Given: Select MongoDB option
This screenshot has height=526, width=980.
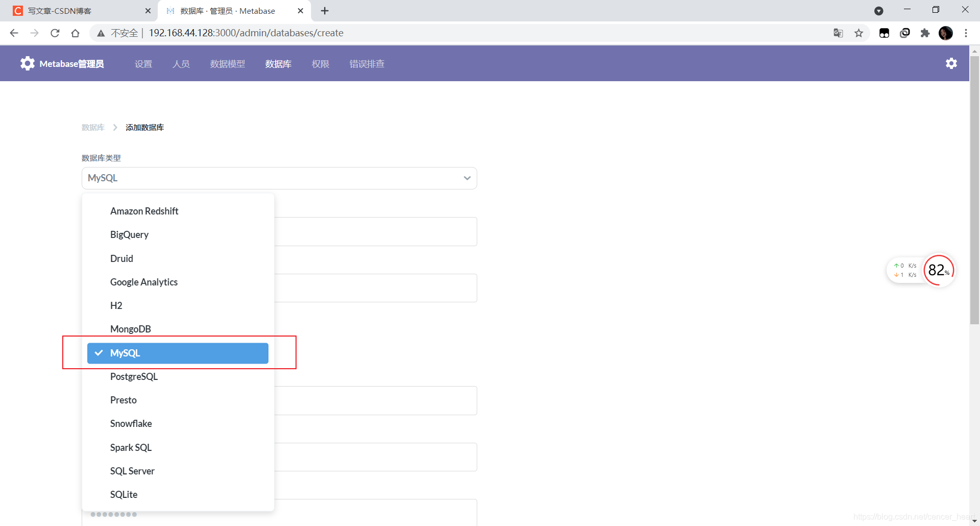Looking at the screenshot, I should [x=178, y=329].
